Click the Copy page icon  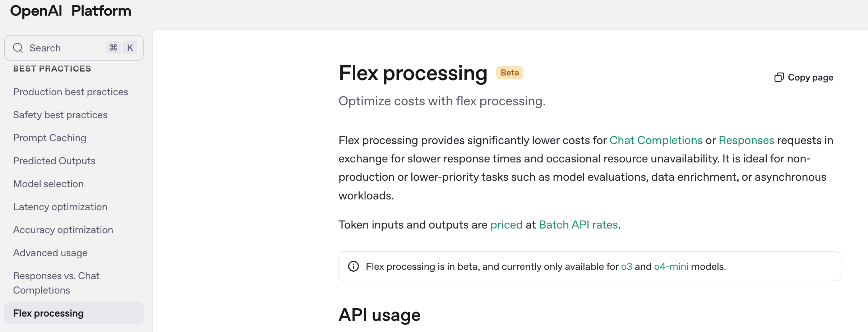pos(779,78)
